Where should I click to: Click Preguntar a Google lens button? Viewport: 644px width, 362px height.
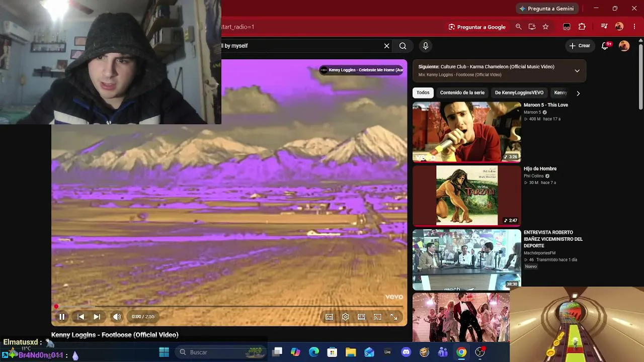[477, 27]
